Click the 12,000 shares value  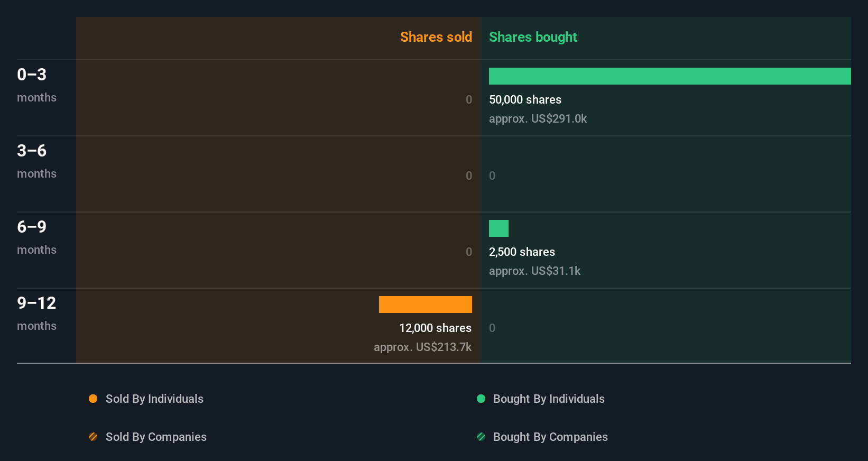435,328
